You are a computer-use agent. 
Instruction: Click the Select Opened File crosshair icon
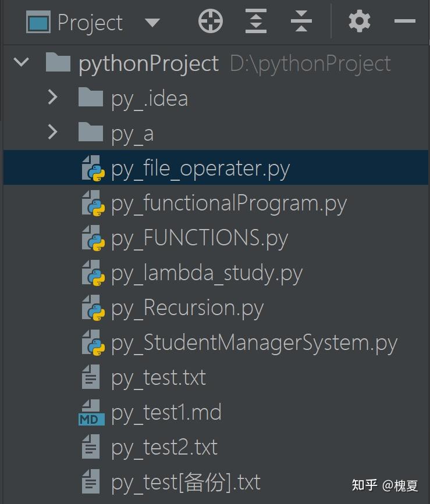[210, 22]
